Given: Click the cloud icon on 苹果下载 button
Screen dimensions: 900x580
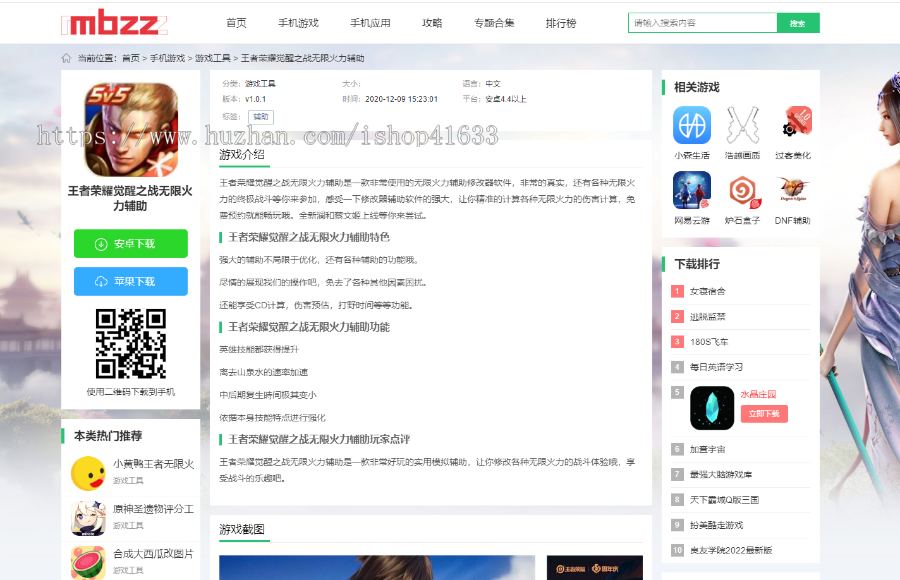Looking at the screenshot, I should (101, 281).
